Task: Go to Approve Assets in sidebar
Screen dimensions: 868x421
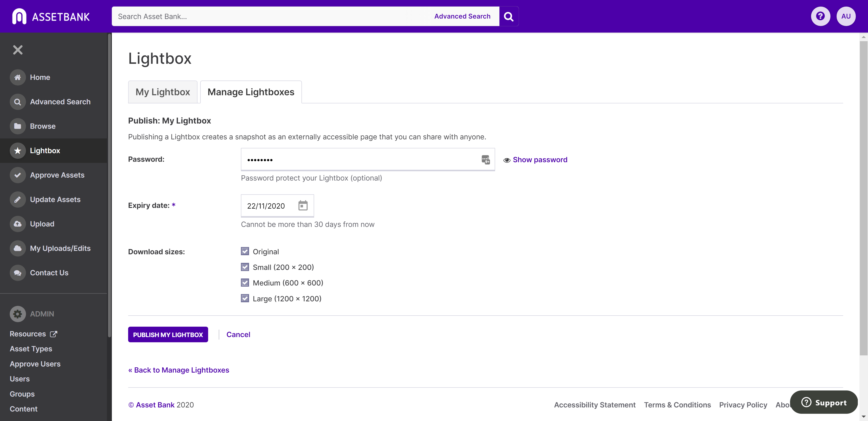Action: pyautogui.click(x=57, y=175)
